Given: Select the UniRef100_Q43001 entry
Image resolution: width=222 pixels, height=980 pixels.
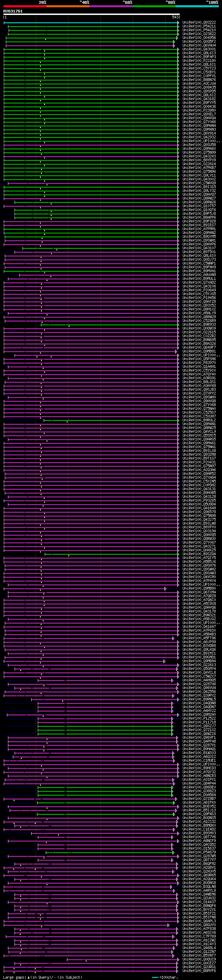Looking at the screenshot, I should [199, 49].
